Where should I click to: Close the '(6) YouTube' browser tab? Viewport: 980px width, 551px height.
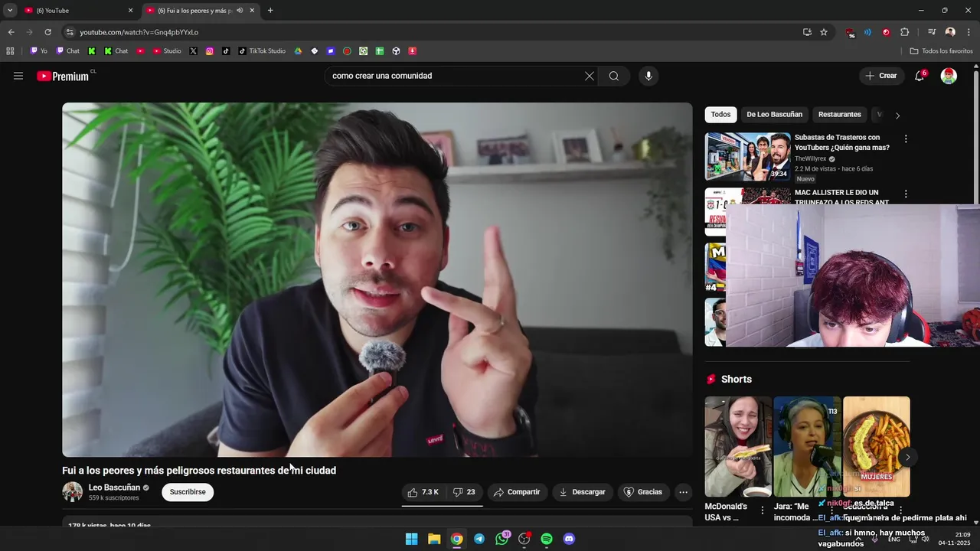[130, 11]
